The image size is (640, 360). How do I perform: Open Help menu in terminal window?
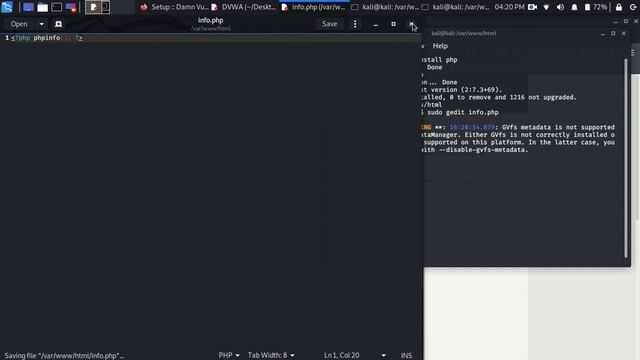(440, 46)
